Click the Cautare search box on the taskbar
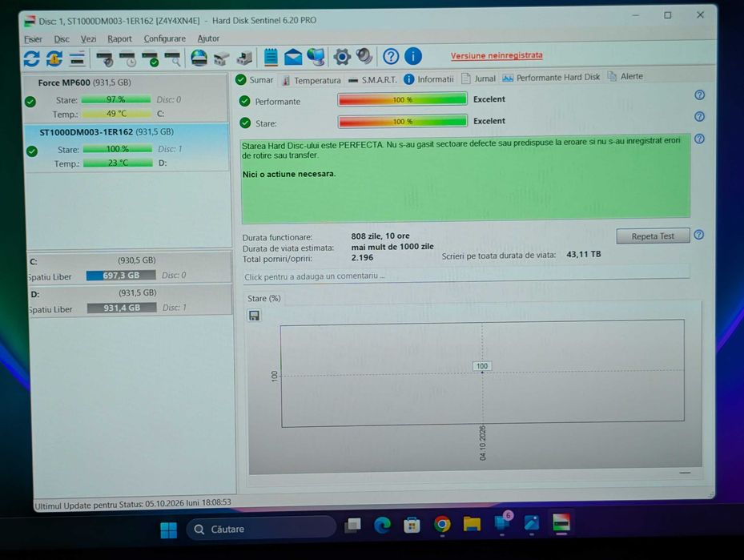 point(261,529)
